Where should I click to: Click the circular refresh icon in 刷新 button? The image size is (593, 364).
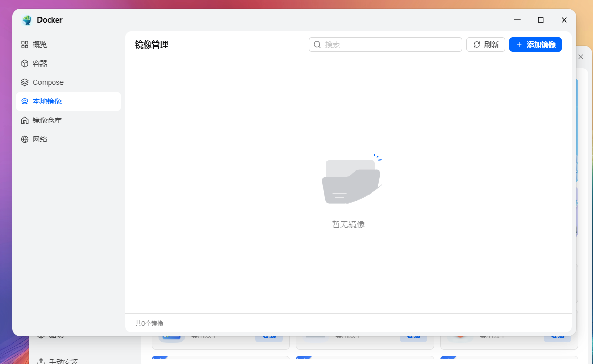click(476, 45)
